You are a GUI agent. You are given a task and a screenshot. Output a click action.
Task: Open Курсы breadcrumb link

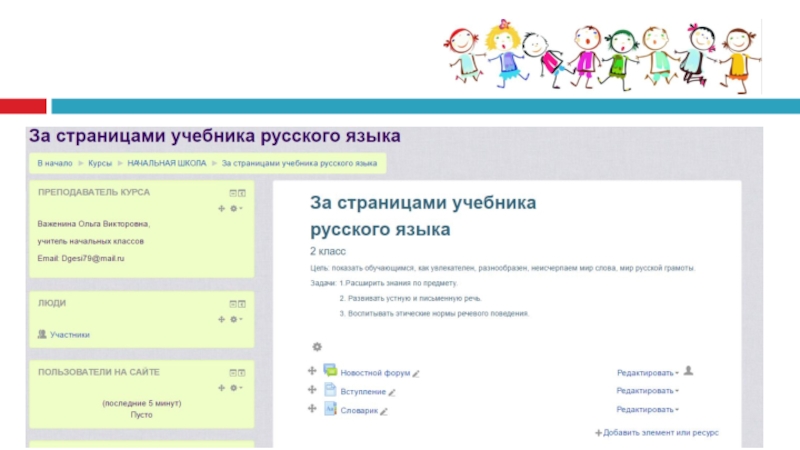(99, 163)
